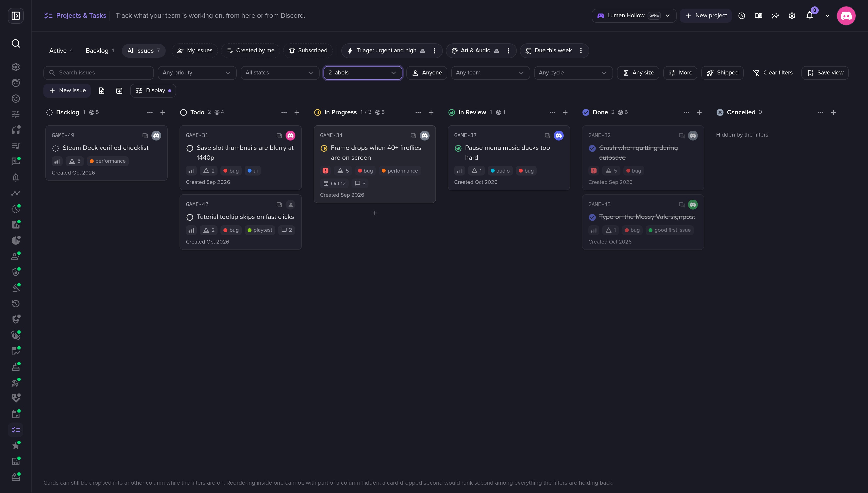Screen dimensions: 868x493
Task: Add a card to the Todo column
Action: [x=297, y=112]
